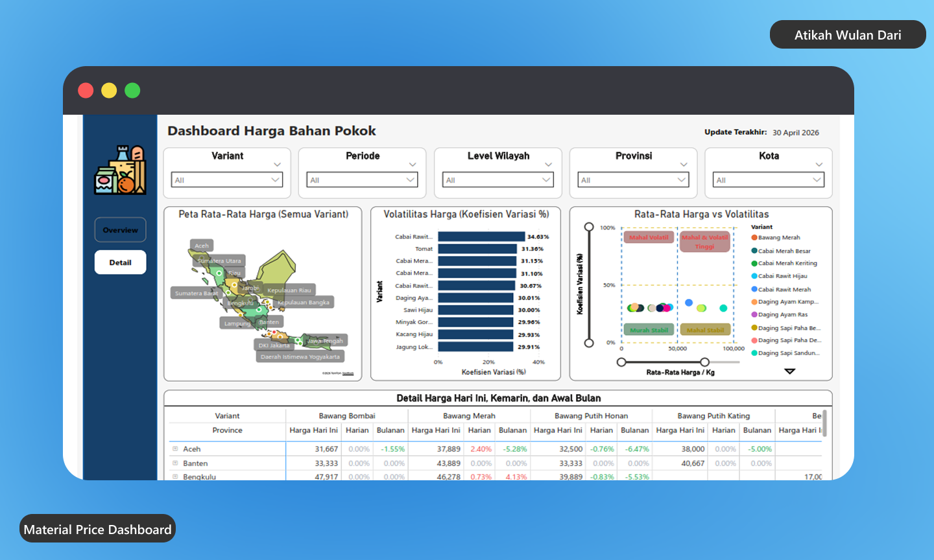Image resolution: width=934 pixels, height=560 pixels.
Task: Select Lampung label on map
Action: point(237,323)
